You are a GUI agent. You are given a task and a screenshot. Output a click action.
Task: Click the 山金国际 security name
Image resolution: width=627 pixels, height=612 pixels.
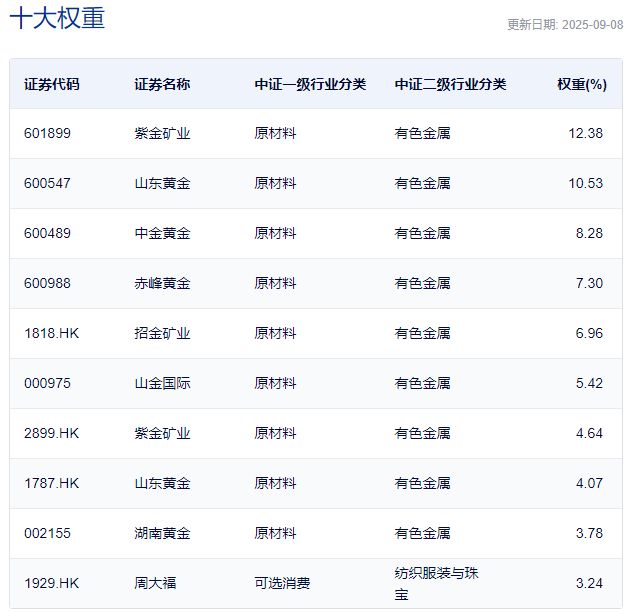[162, 383]
